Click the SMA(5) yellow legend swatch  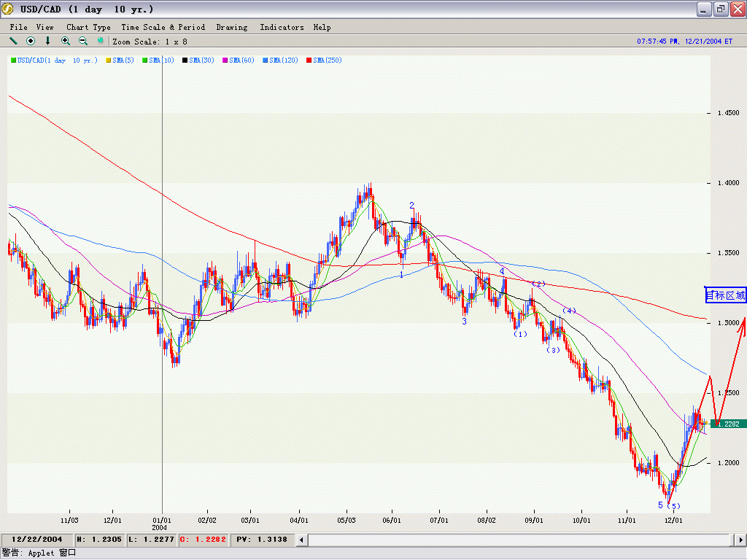[x=109, y=61]
